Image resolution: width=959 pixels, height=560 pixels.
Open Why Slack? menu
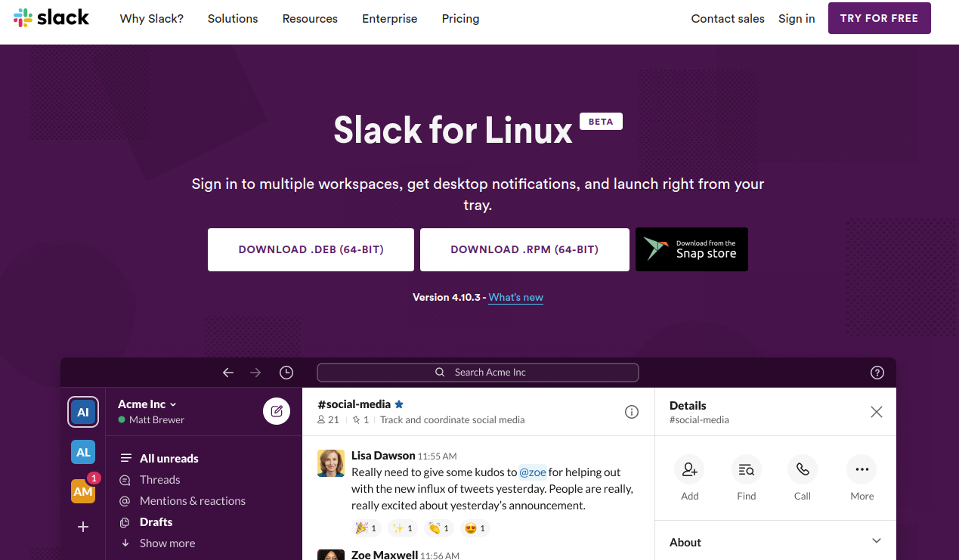[152, 19]
